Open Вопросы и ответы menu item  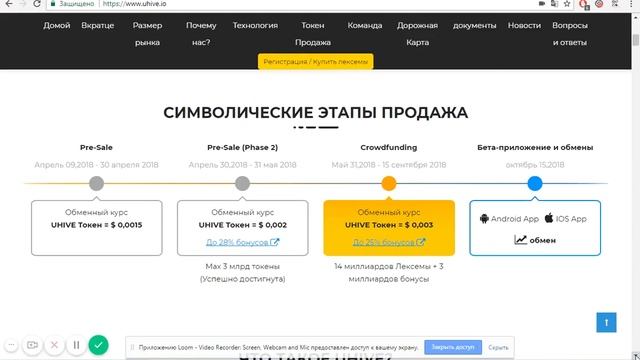tap(570, 34)
